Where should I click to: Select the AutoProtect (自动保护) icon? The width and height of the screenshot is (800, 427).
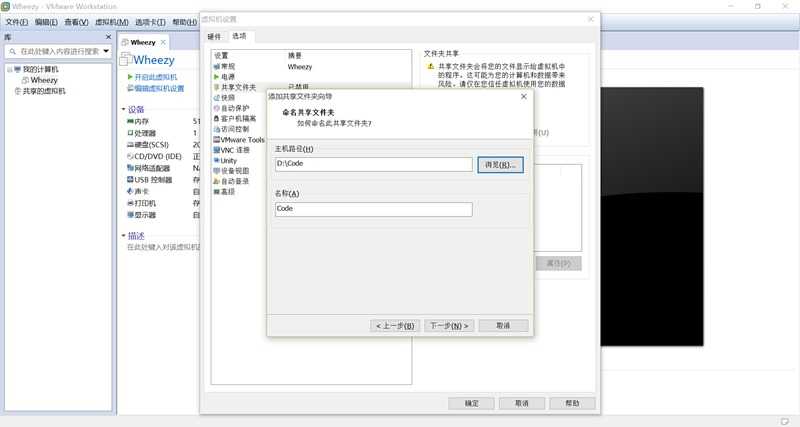point(216,108)
